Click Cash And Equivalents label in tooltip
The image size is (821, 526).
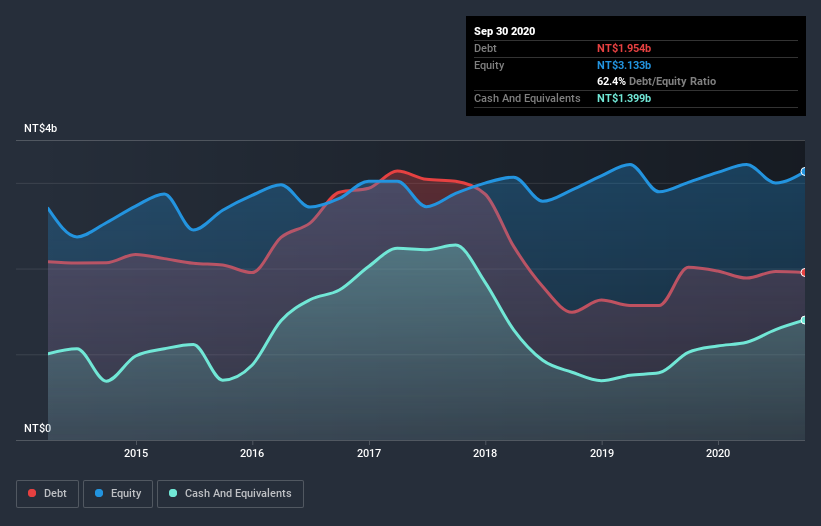click(527, 98)
